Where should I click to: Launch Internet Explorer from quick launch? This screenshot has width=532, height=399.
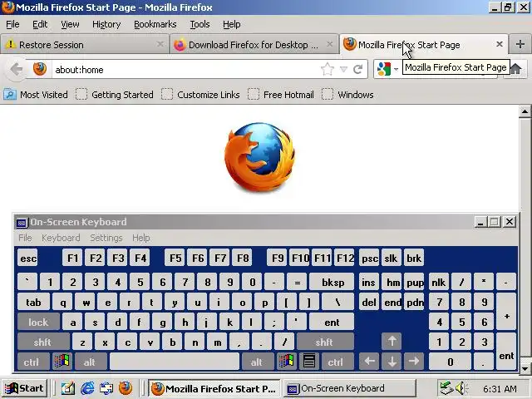(x=87, y=388)
